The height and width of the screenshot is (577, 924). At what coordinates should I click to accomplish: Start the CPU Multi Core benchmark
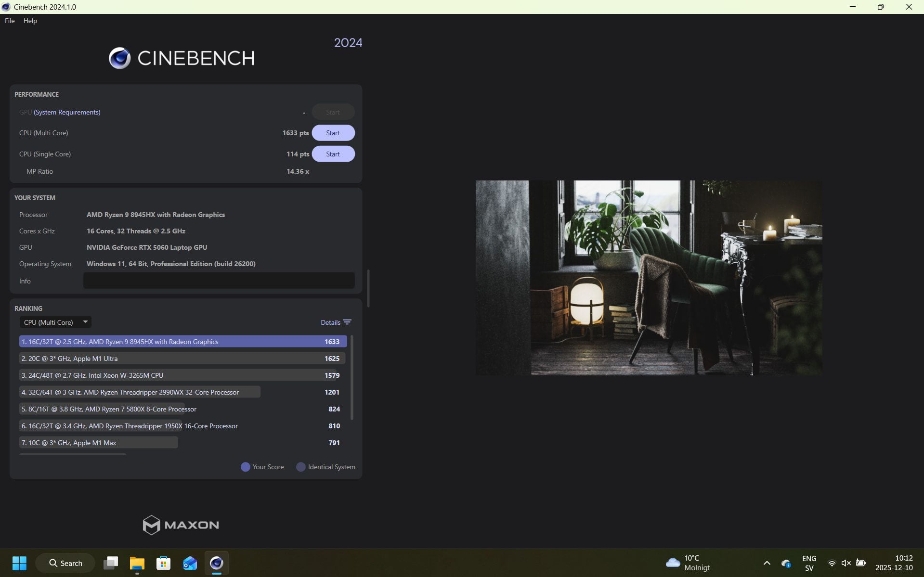333,133
